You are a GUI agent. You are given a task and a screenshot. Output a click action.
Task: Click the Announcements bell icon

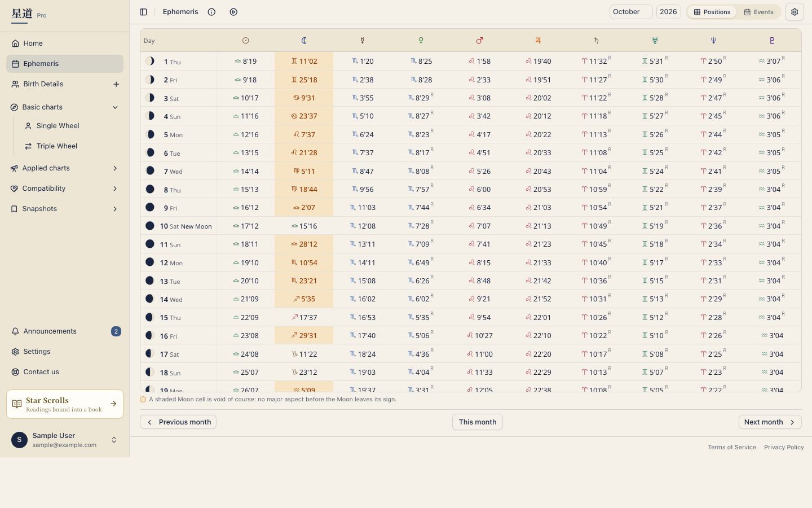[x=15, y=331]
